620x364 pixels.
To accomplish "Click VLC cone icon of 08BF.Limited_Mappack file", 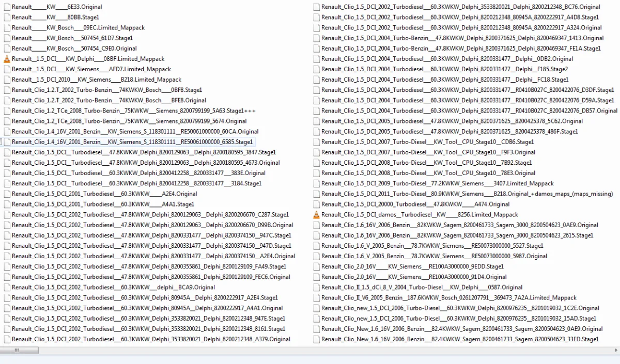I will pyautogui.click(x=7, y=59).
